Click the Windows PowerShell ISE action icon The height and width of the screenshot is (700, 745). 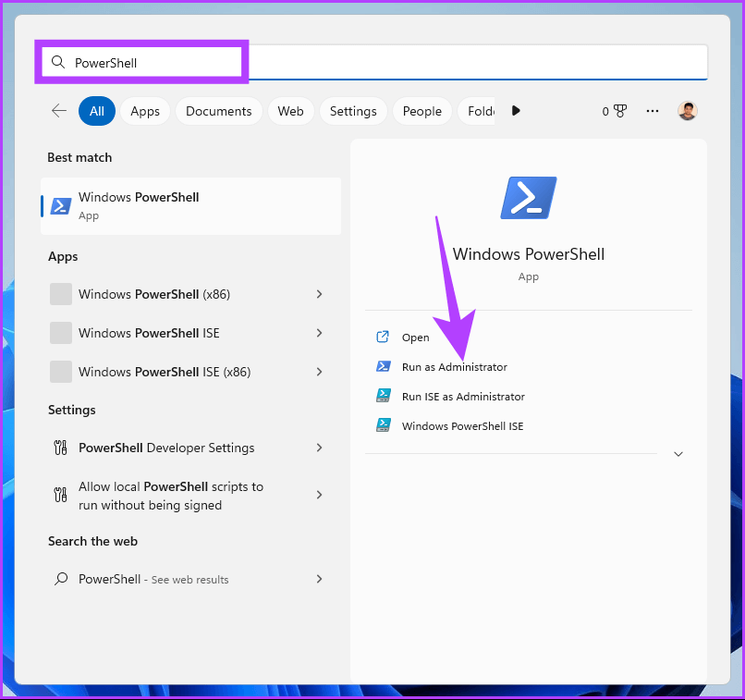pos(384,424)
